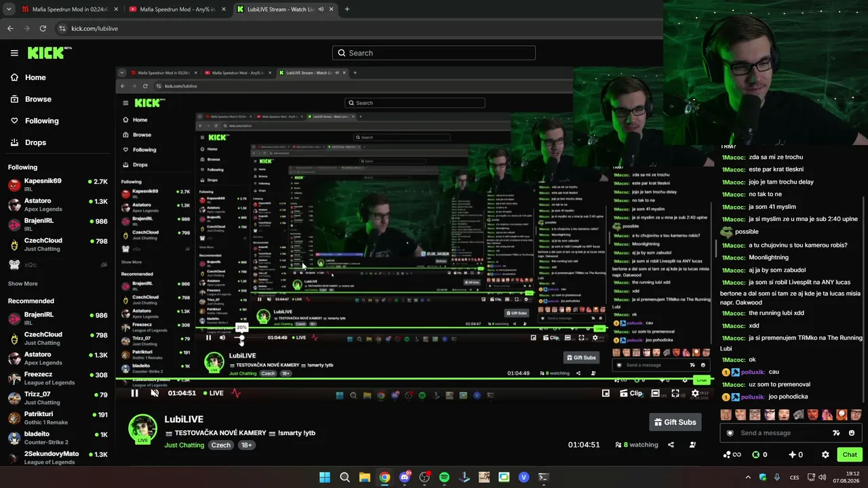The width and height of the screenshot is (868, 488).
Task: Go back in browser history
Action: point(10,28)
